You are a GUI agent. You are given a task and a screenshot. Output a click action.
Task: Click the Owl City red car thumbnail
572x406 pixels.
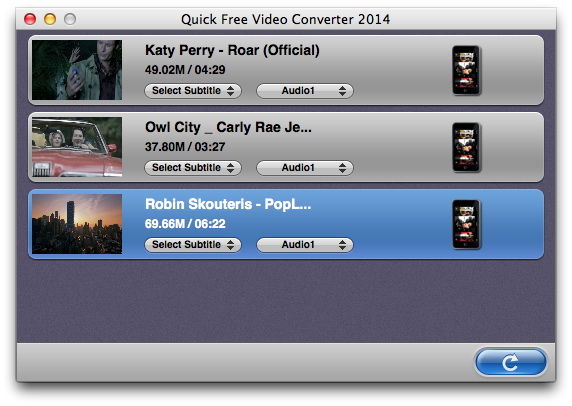point(77,147)
